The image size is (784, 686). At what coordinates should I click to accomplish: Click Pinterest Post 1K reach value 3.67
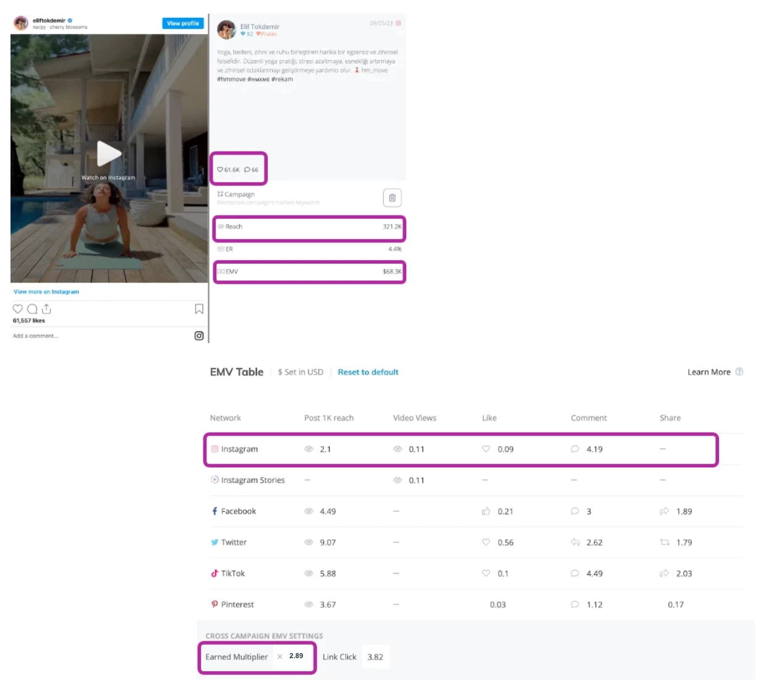coord(328,604)
